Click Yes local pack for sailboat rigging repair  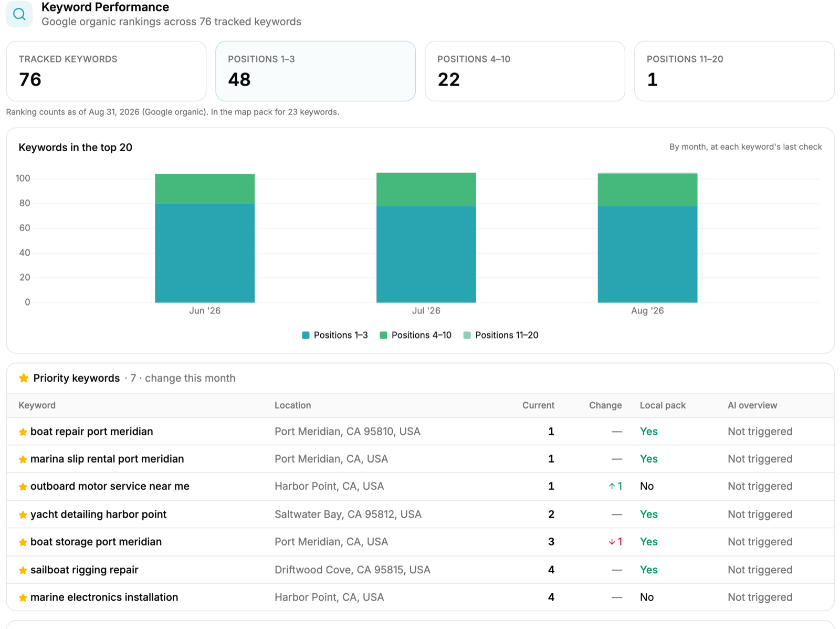pyautogui.click(x=649, y=570)
